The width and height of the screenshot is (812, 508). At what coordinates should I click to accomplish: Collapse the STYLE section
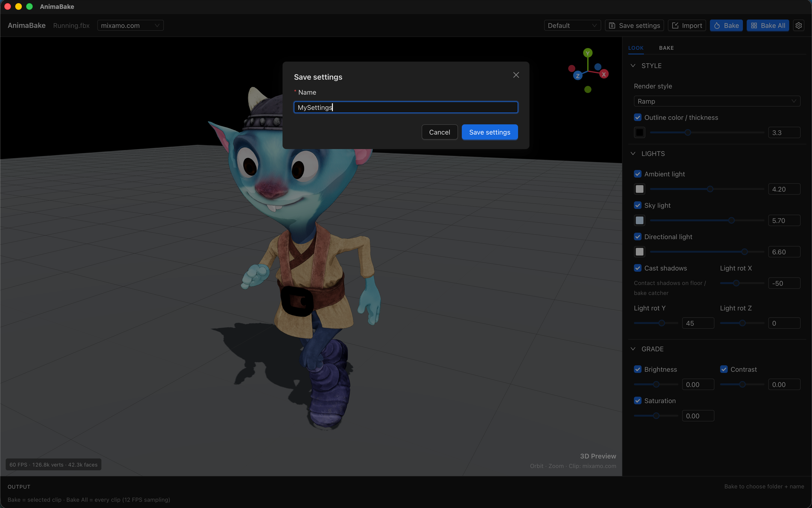633,65
